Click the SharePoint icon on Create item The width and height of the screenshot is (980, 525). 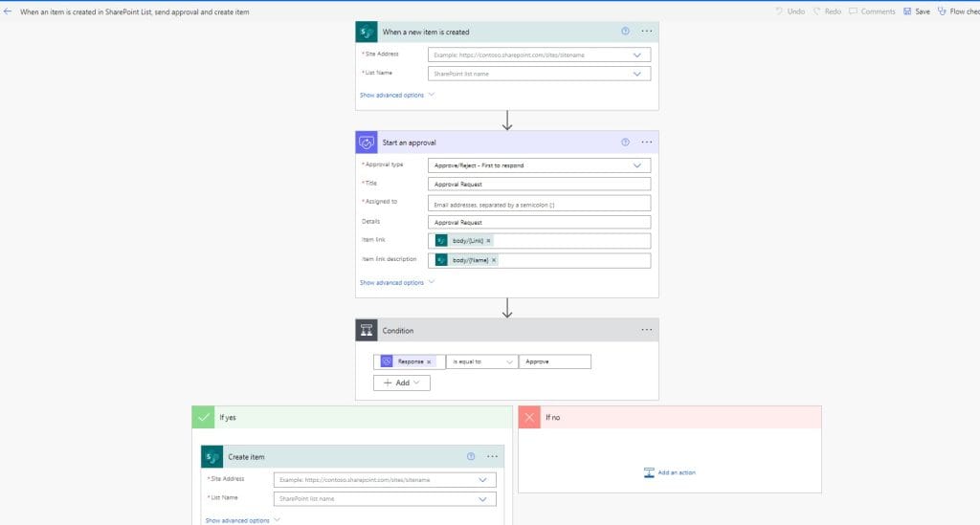[x=212, y=457]
